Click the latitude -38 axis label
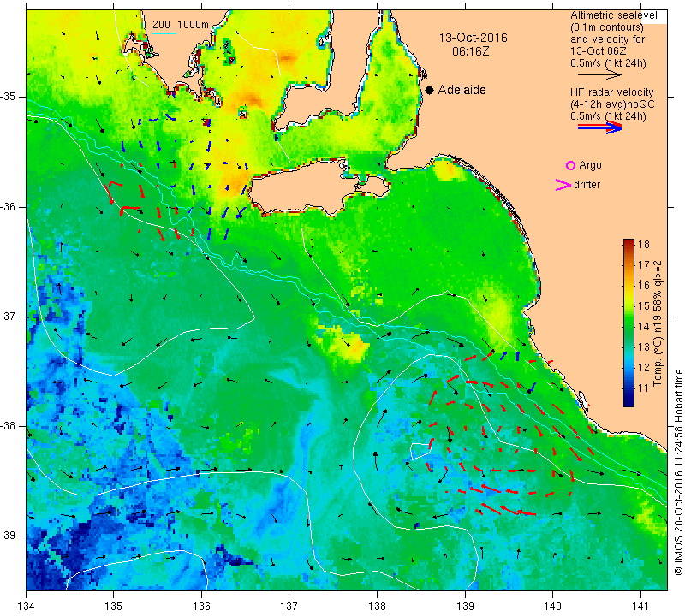 8,426
